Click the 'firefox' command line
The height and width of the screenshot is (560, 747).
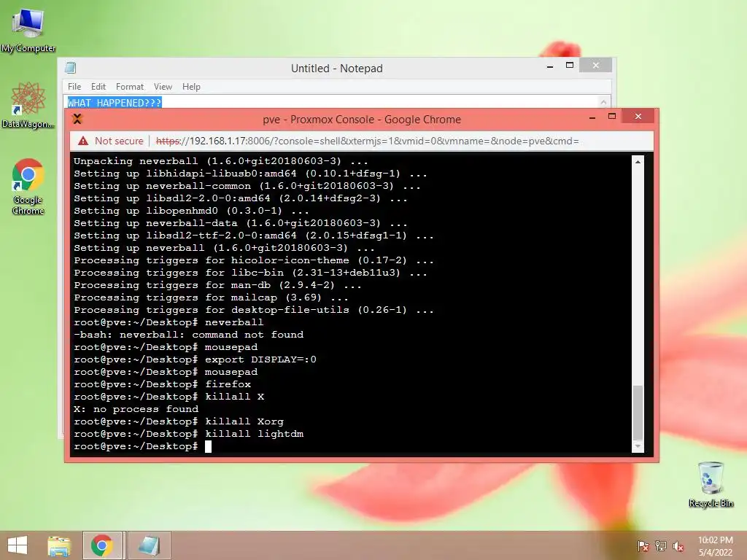coord(163,384)
